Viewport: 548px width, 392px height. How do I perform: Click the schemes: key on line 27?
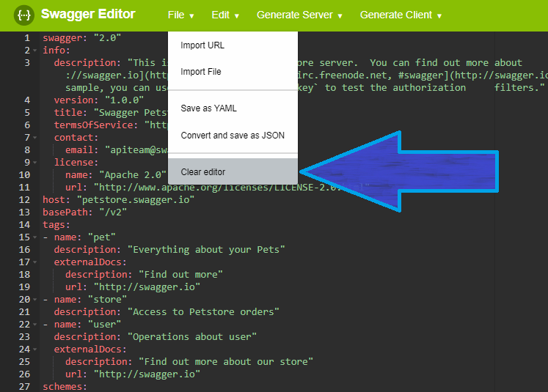pos(65,387)
